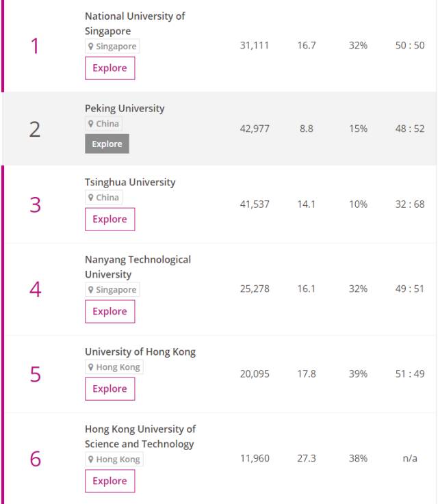Click the map pin icon under Hong Kong University of Science and Technology
438x504 pixels.
90,460
